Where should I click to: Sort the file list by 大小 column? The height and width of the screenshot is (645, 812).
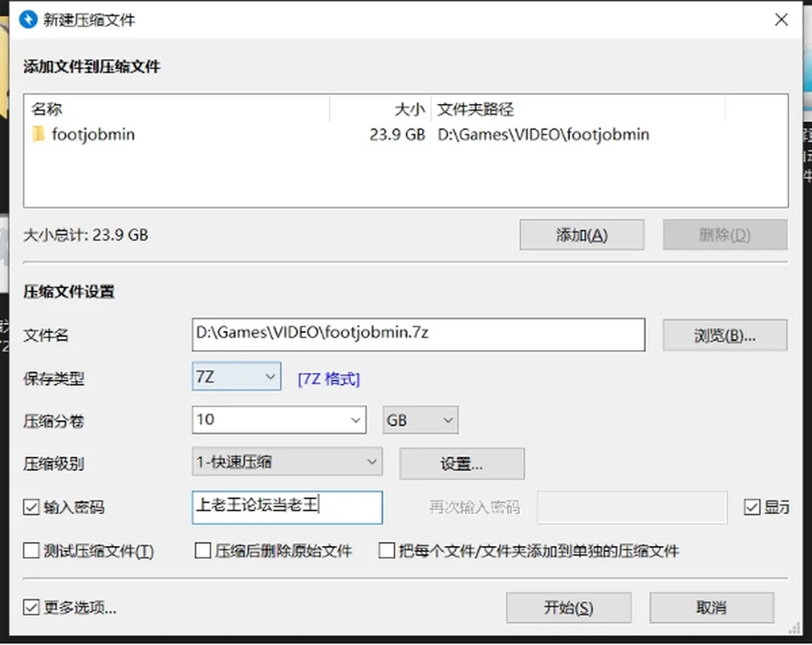(381, 109)
